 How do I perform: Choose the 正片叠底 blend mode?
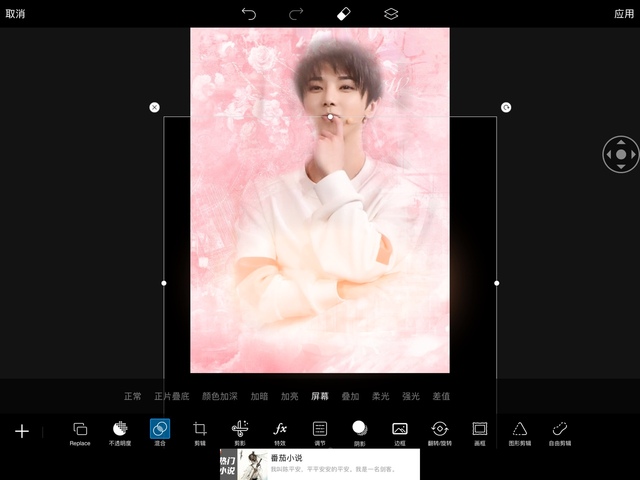171,396
